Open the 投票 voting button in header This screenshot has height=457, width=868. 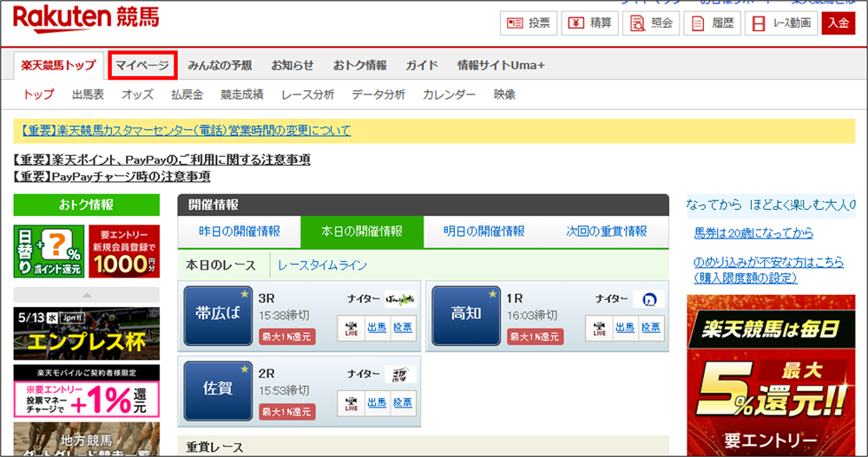[x=529, y=23]
